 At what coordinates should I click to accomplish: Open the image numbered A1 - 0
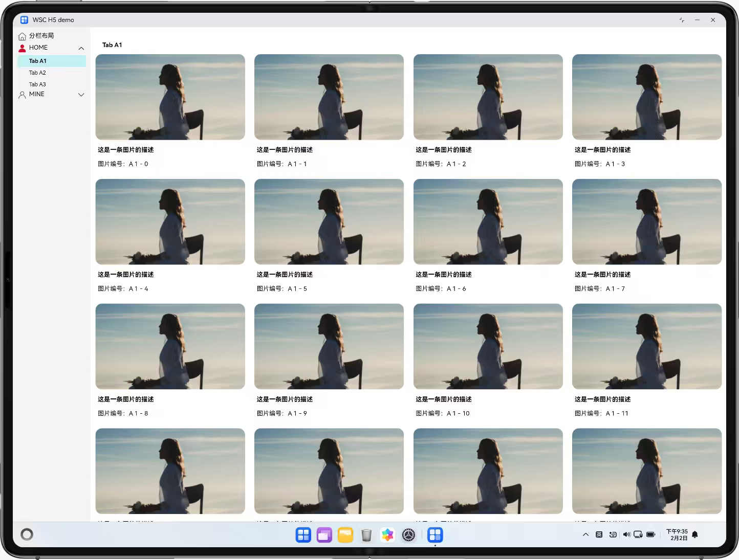pyautogui.click(x=170, y=97)
